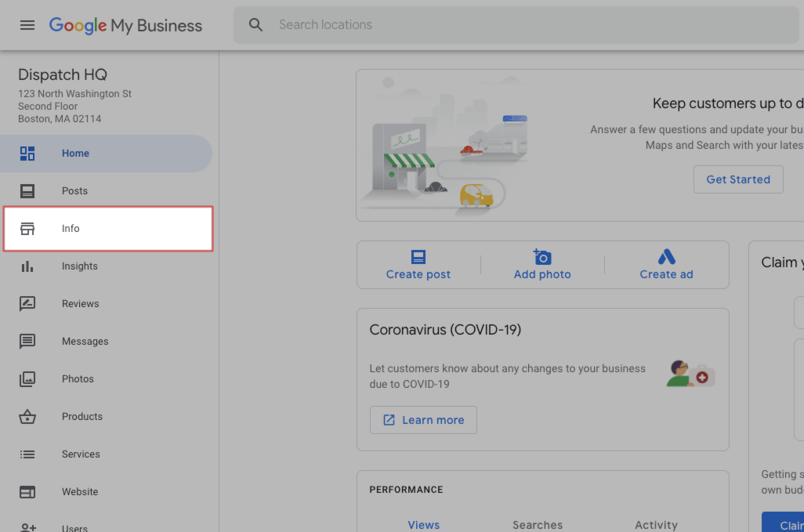The width and height of the screenshot is (804, 532).
Task: Click the Products basket icon
Action: (x=27, y=417)
